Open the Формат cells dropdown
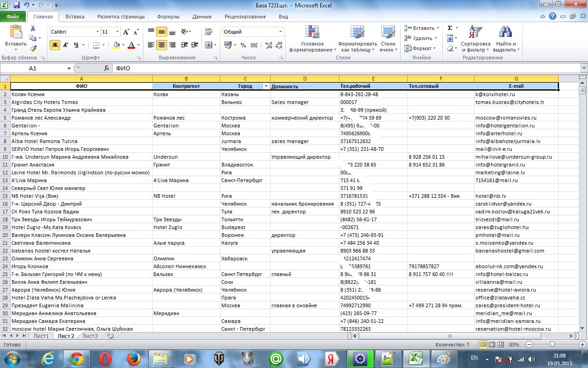588x368 pixels. click(421, 48)
